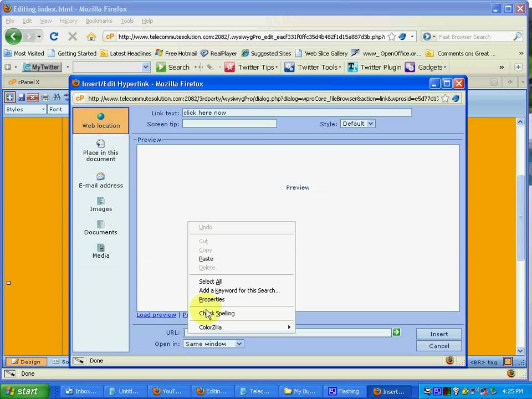This screenshot has height=399, width=532.
Task: Open Style Default dropdown
Action: pos(357,124)
